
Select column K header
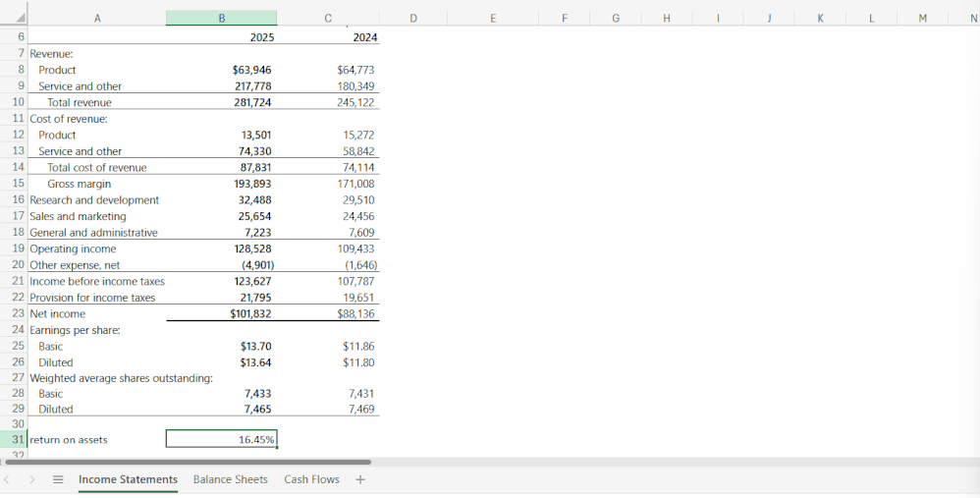820,18
